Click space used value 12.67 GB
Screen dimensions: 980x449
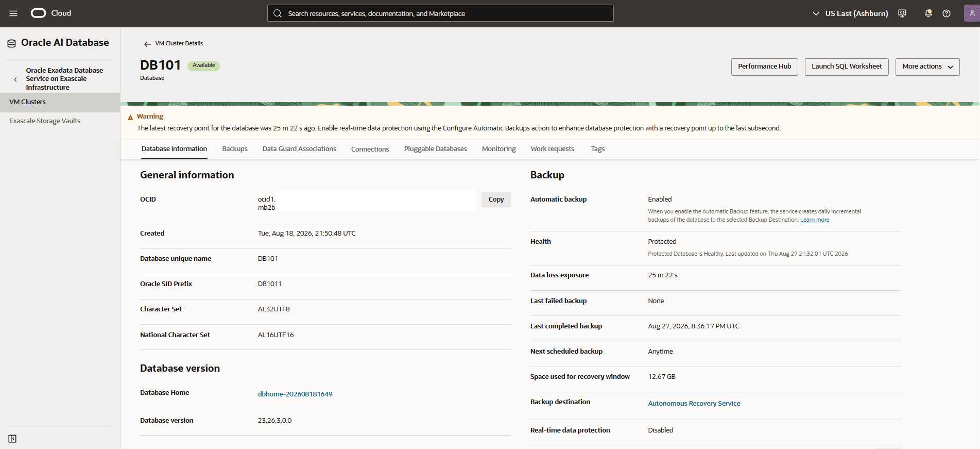pyautogui.click(x=661, y=377)
